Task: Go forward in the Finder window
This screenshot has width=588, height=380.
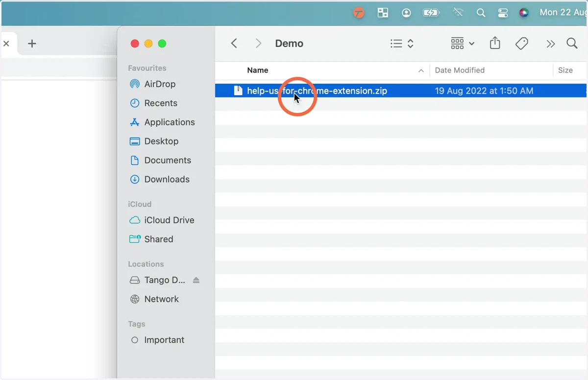Action: (258, 44)
